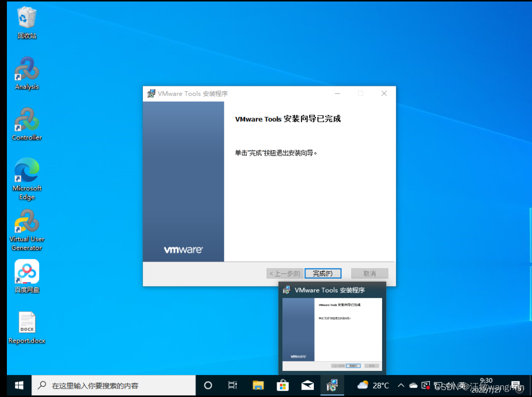Open the 28°C weather widget

pos(373,386)
